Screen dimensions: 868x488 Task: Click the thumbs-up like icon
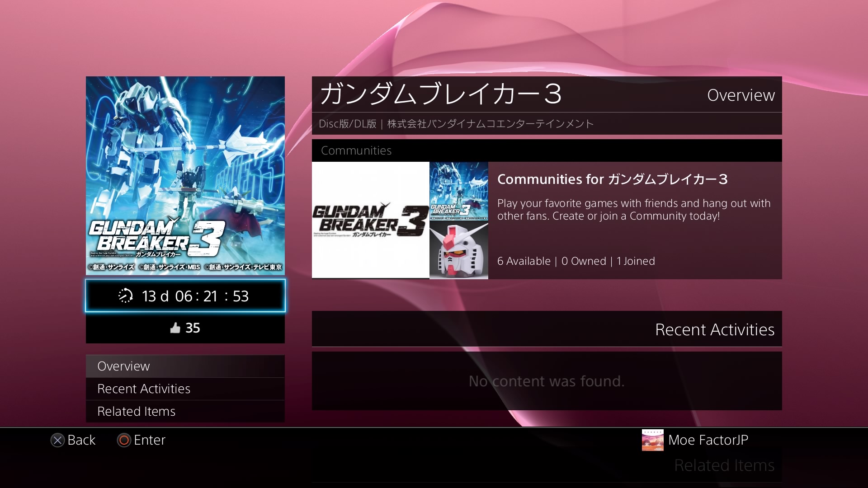[x=175, y=328]
